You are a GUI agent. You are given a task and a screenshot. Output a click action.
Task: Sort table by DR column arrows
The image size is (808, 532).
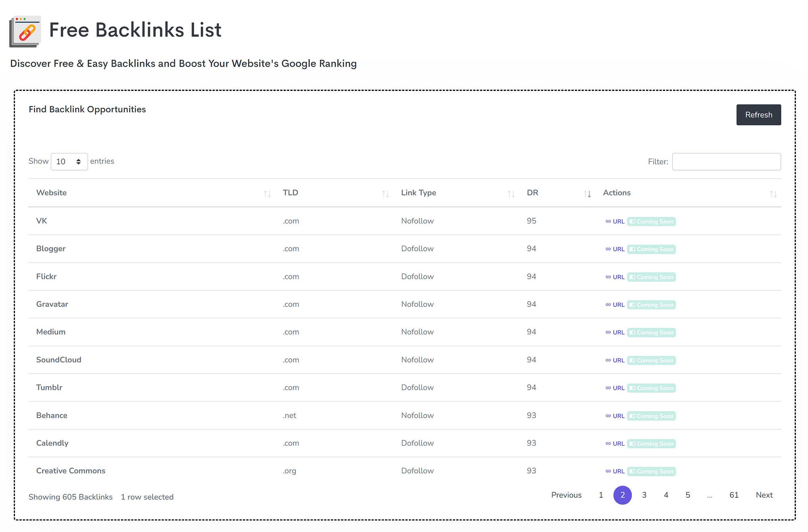pos(587,194)
